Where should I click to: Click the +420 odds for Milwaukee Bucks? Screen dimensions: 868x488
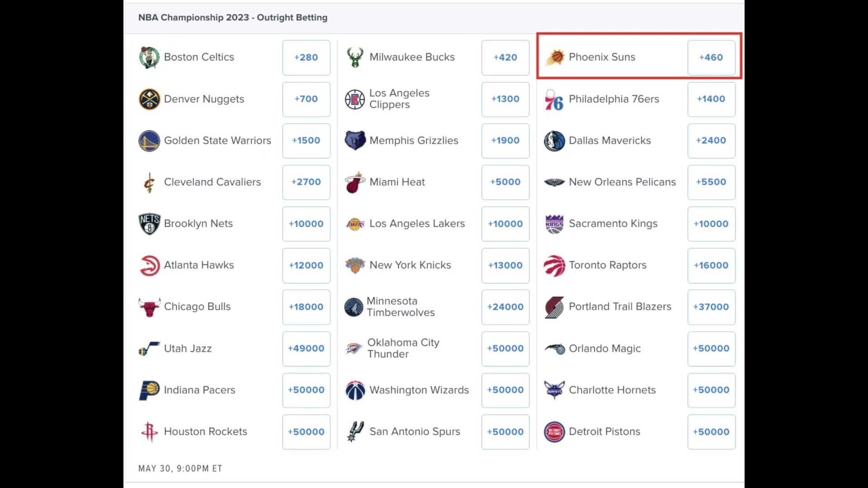point(505,56)
